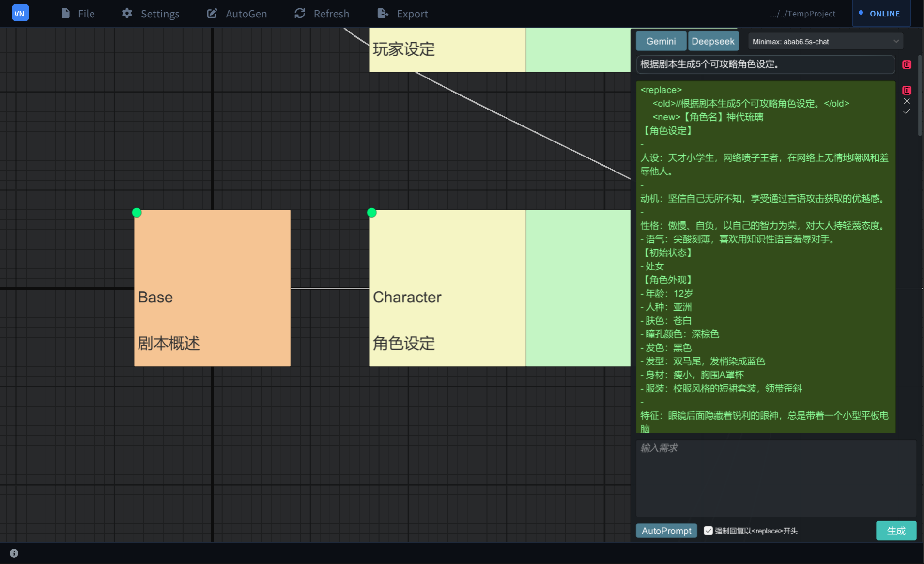Select the Base 剧本概述 node
This screenshot has width=924, height=564.
[x=212, y=288]
